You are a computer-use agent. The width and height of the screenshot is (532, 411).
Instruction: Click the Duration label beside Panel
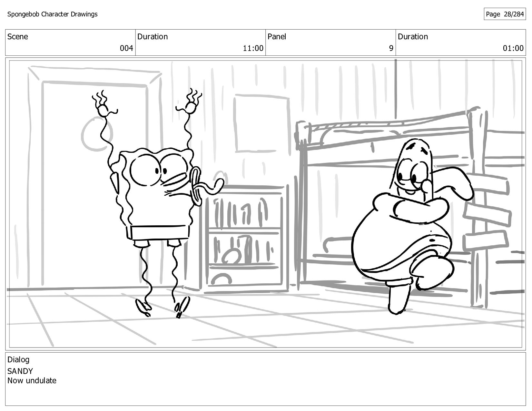(x=413, y=37)
